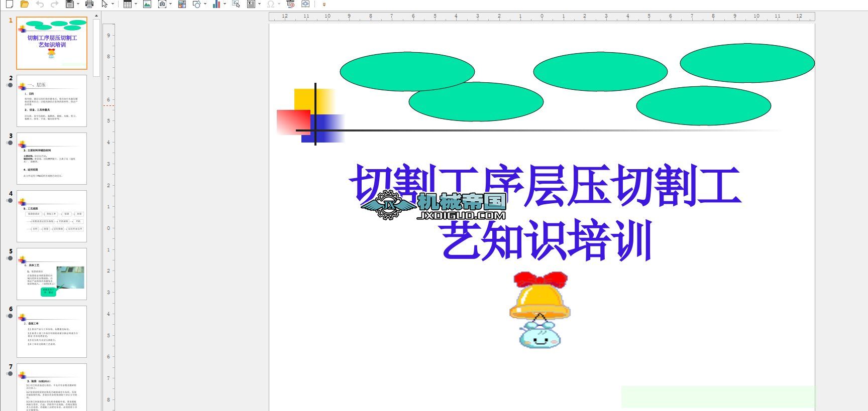The image size is (868, 411).
Task: Select the arrow cursor tool
Action: tap(104, 4)
